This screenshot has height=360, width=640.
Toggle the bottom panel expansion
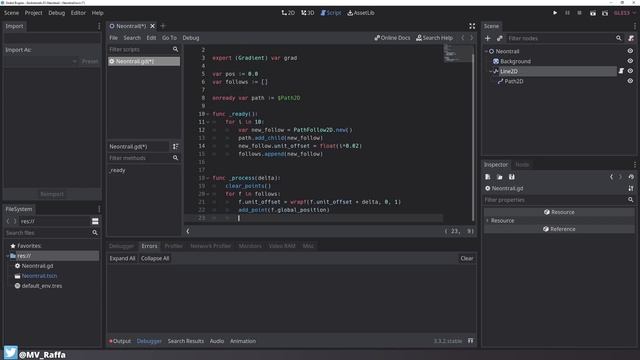pyautogui.click(x=471, y=341)
